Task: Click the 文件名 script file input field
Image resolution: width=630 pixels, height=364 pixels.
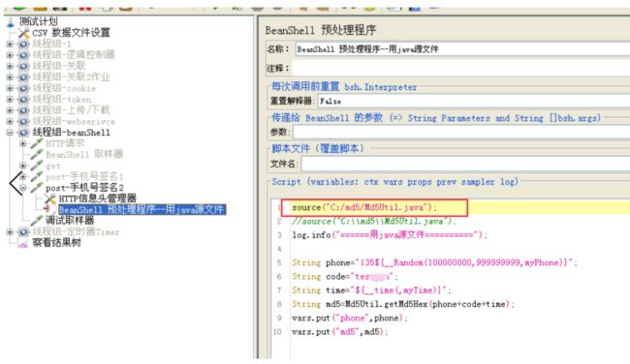Action: 465,164
